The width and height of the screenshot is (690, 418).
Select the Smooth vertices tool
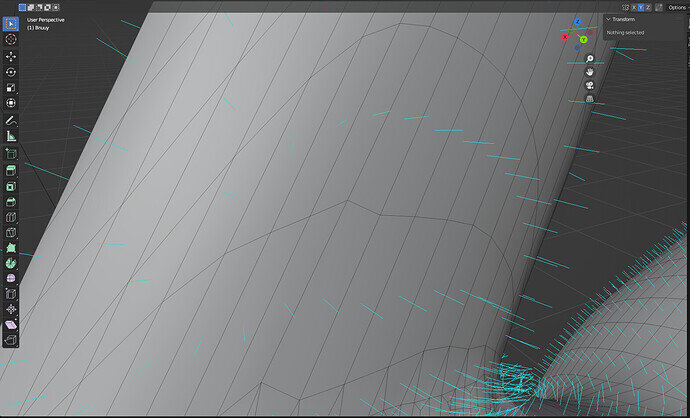(x=11, y=279)
